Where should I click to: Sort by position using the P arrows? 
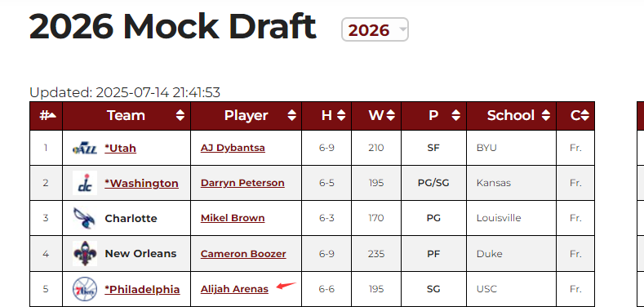(455, 115)
